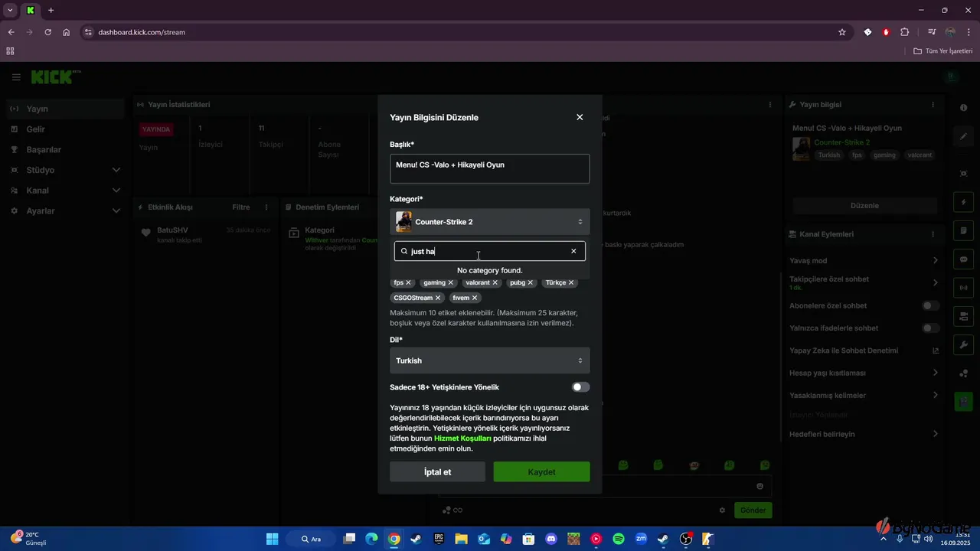980x551 pixels.
Task: Open Hesap yaşı kısıtlaması chevron
Action: [x=936, y=373]
